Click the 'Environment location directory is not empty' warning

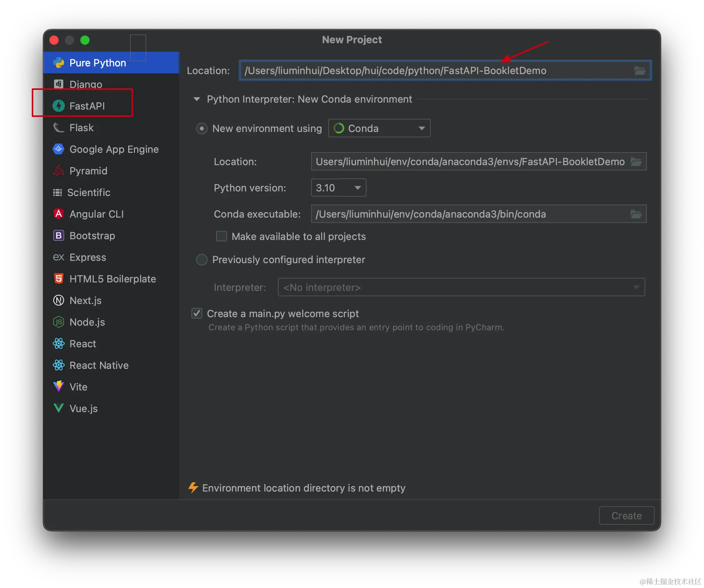pyautogui.click(x=304, y=488)
